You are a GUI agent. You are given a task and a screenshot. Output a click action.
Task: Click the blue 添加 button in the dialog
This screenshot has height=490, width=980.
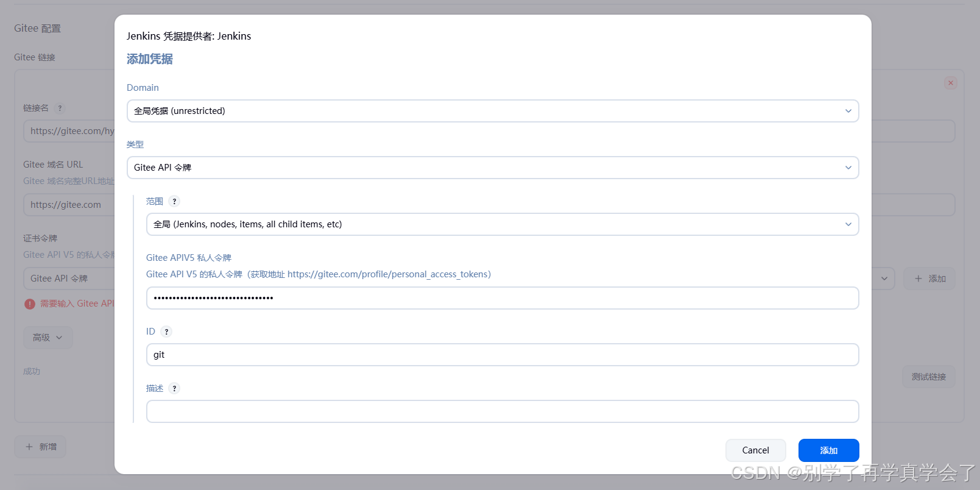[x=828, y=450]
